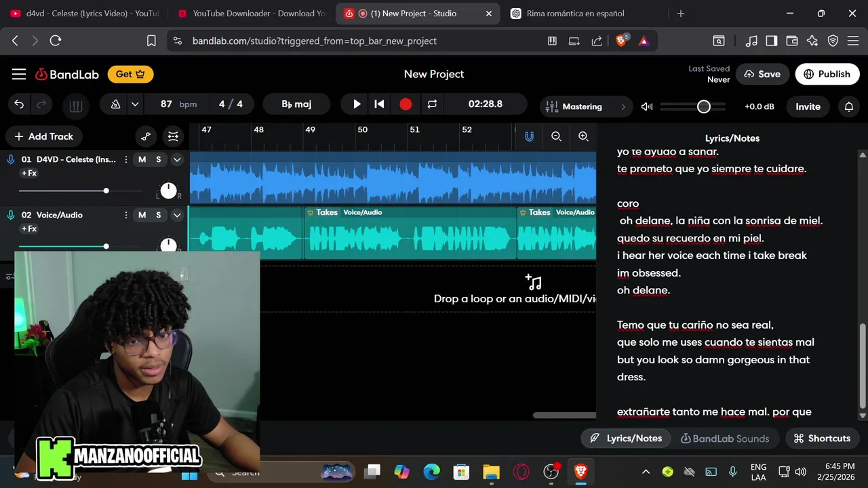Redo the last action

[41, 104]
